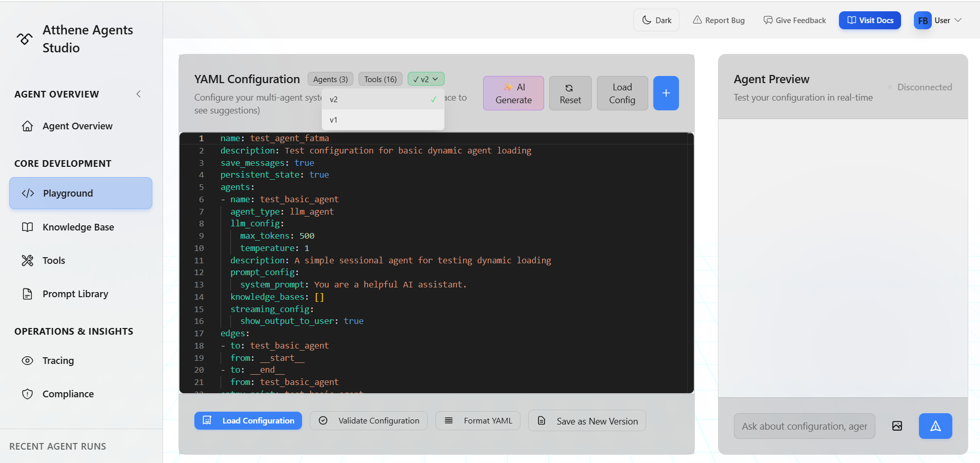Open the Knowledge Base panel icon
980x463 pixels.
[28, 226]
